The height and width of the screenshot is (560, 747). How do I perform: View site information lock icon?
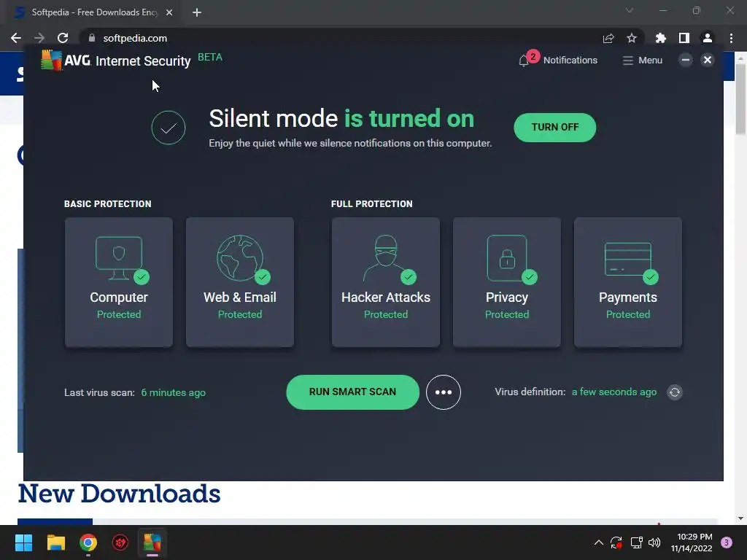coord(92,38)
